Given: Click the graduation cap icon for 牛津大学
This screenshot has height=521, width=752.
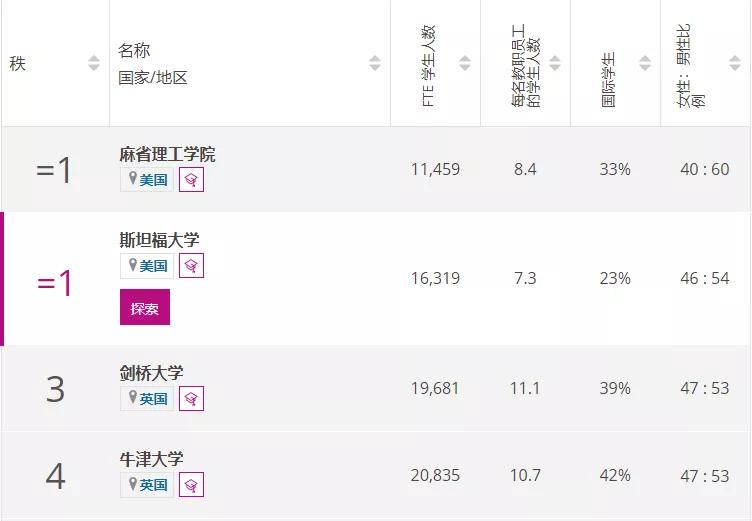Looking at the screenshot, I should click(x=191, y=485).
